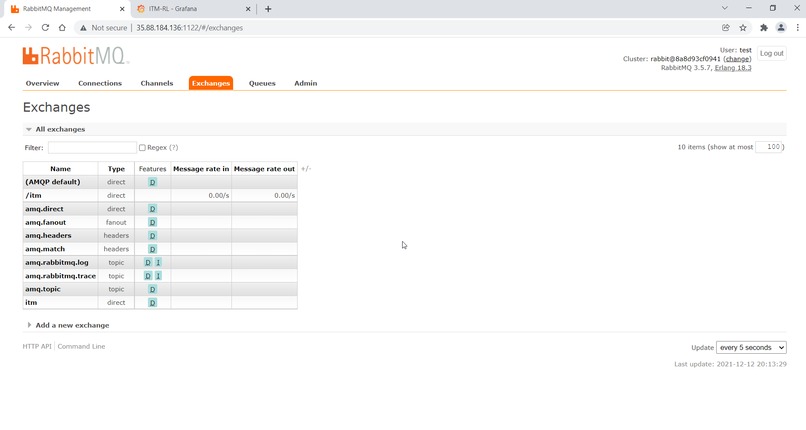The image size is (806, 430).
Task: Switch to the Connections tab
Action: pyautogui.click(x=100, y=83)
